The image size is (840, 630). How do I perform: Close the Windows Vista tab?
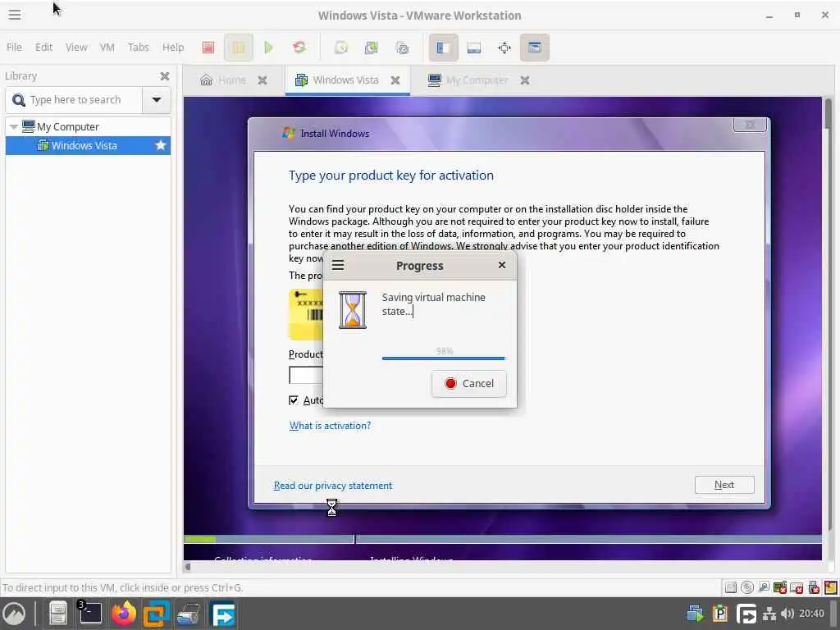click(x=395, y=80)
